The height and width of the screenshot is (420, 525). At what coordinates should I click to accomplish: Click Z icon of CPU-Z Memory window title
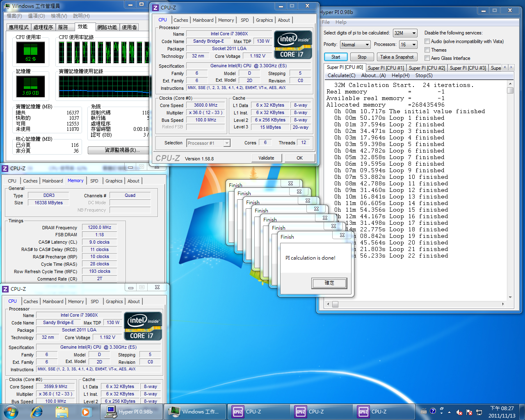5,168
